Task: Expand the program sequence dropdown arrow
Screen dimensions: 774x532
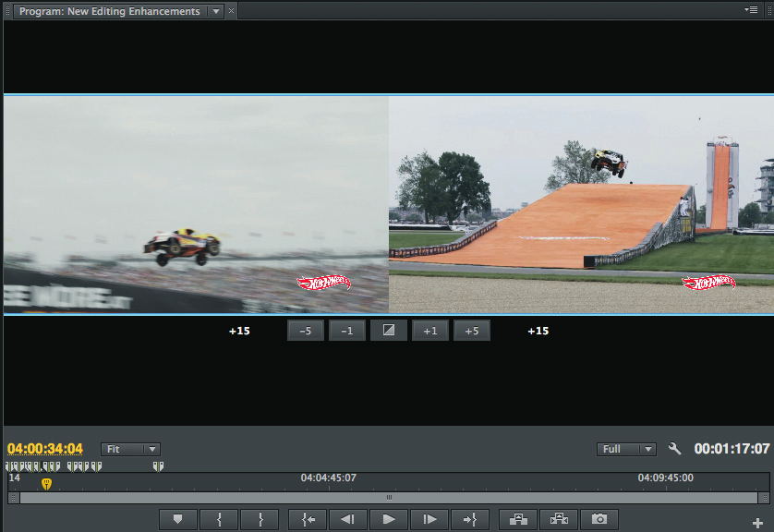Action: [x=216, y=11]
